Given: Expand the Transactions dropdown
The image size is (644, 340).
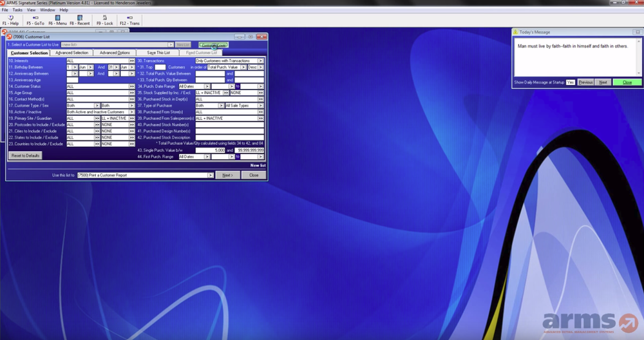Looking at the screenshot, I should 261,61.
